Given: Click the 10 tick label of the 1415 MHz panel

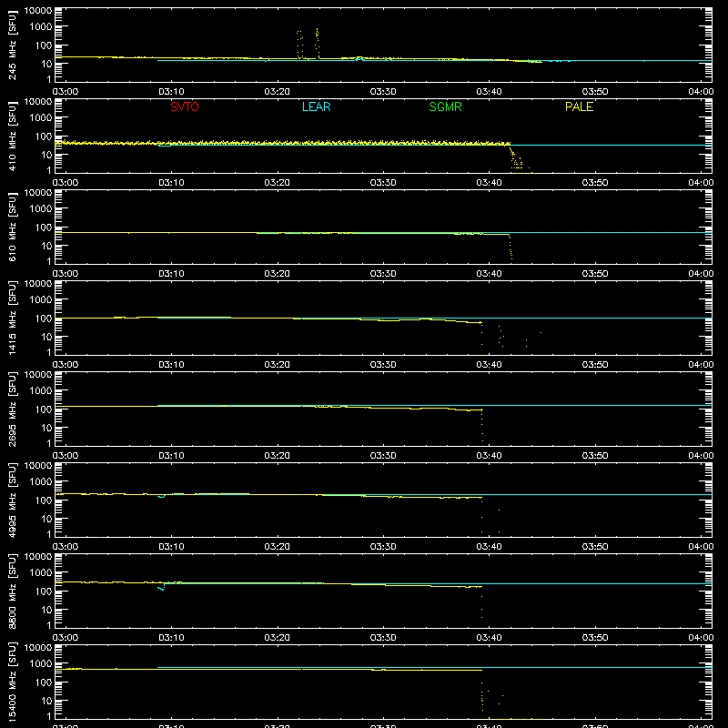Looking at the screenshot, I should [46, 337].
